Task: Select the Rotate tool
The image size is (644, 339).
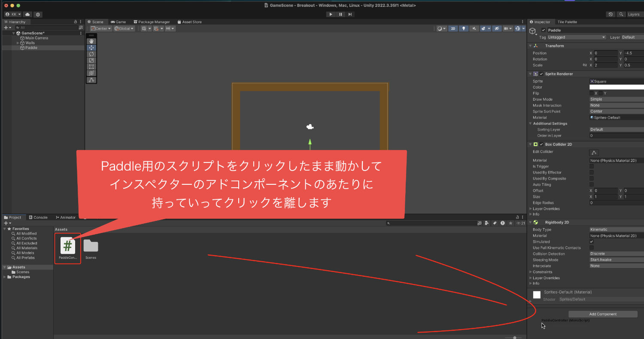Action: [x=91, y=54]
